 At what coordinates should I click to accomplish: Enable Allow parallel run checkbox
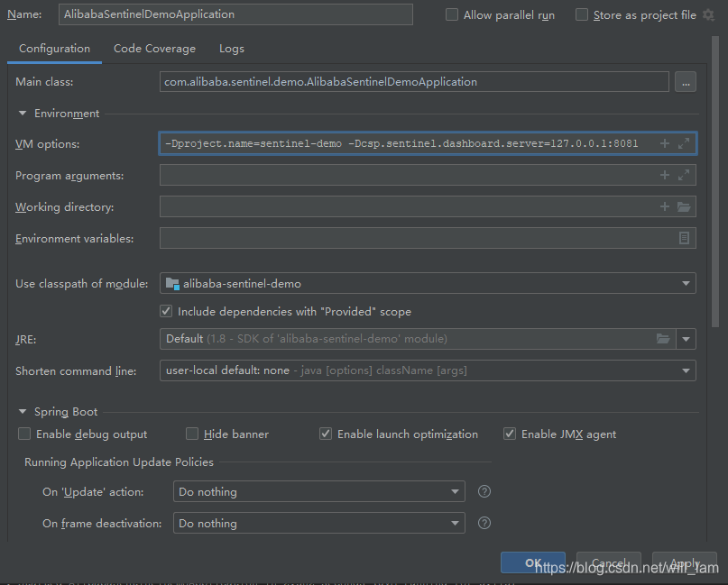[x=452, y=14]
